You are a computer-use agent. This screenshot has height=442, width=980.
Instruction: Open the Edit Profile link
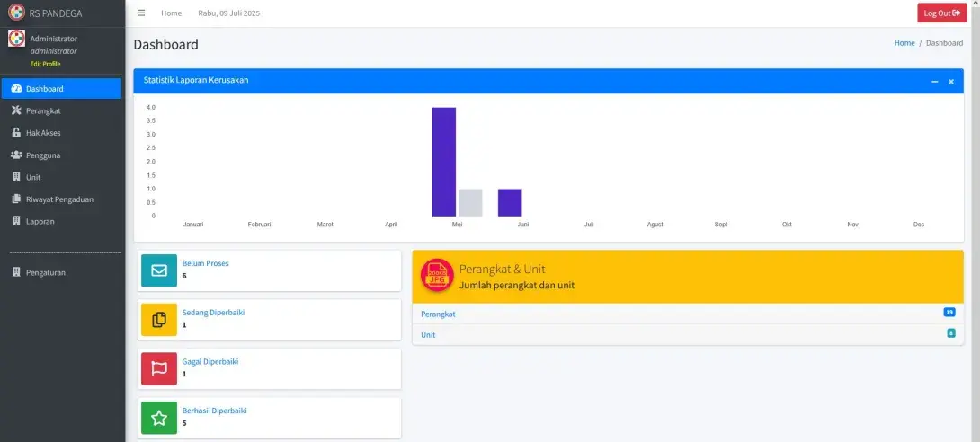[45, 64]
